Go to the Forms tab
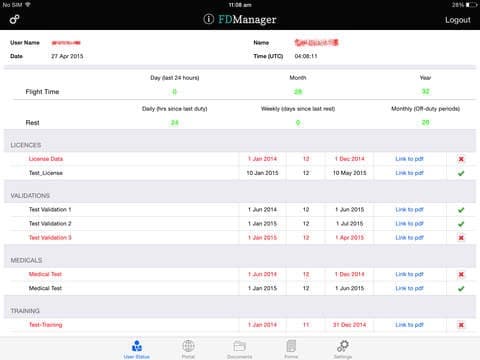 click(291, 349)
